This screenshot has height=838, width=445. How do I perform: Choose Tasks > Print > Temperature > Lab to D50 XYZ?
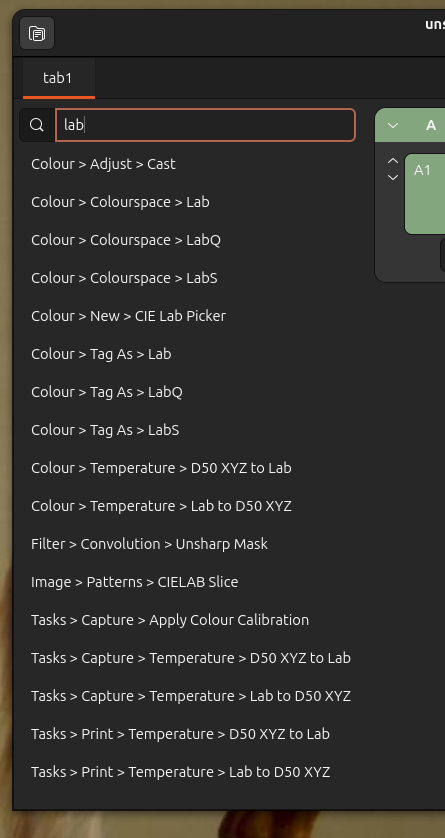point(180,772)
